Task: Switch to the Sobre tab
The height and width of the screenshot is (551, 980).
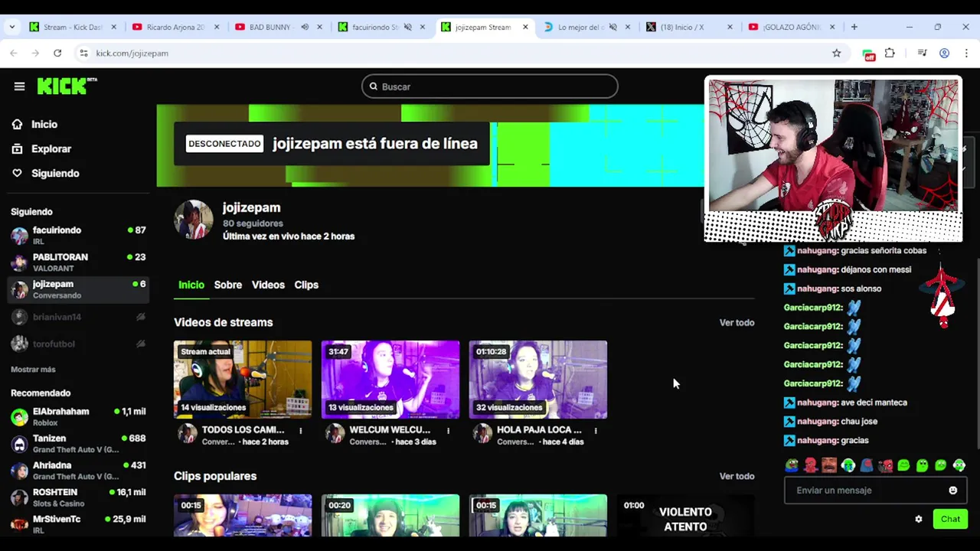Action: [228, 285]
